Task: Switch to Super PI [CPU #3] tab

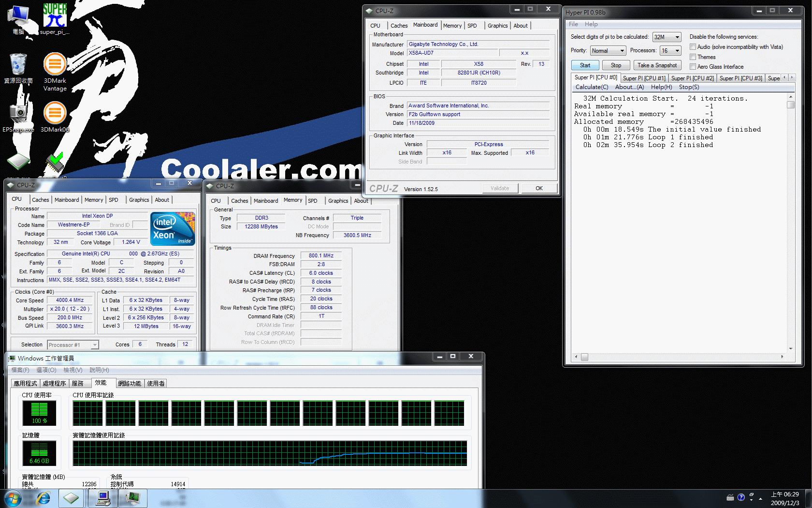Action: (x=740, y=78)
